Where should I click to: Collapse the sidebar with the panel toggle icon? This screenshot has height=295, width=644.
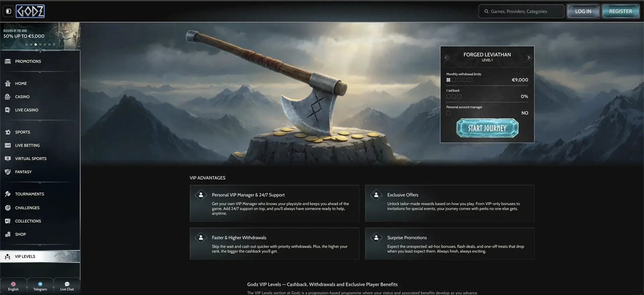point(9,11)
